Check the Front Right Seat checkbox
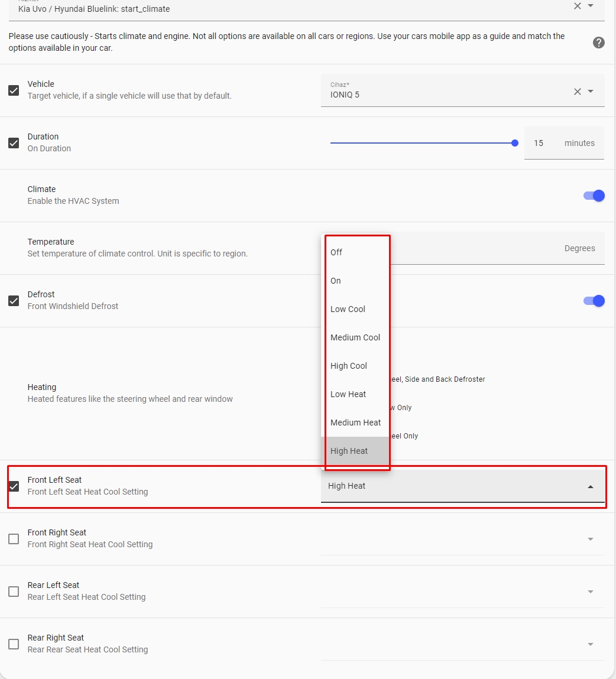This screenshot has height=679, width=616. (x=13, y=539)
